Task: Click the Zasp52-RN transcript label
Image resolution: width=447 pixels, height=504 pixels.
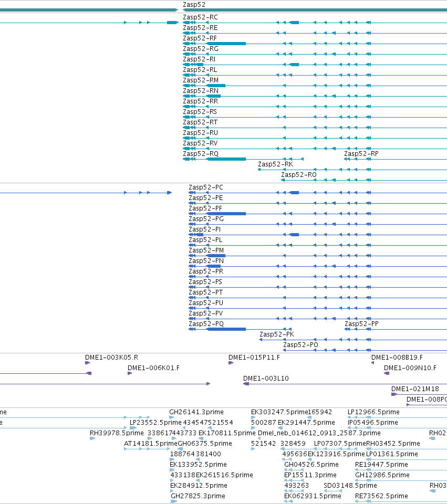Action: point(201,91)
